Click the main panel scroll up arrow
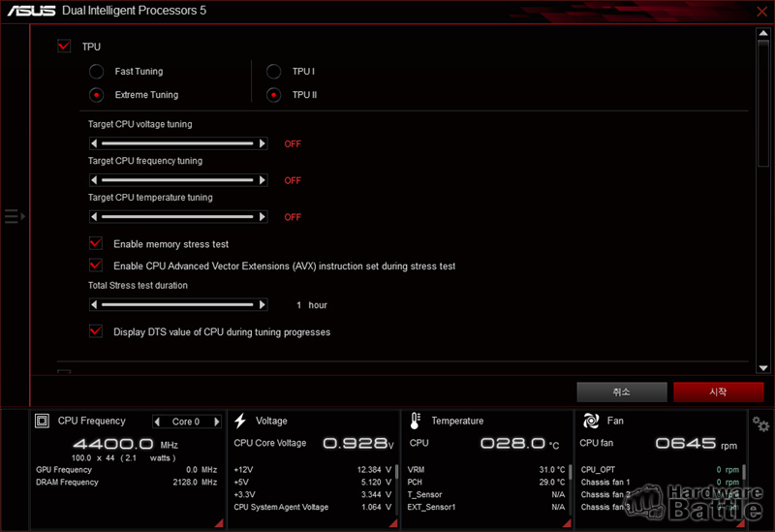This screenshot has width=775, height=532. (x=763, y=33)
